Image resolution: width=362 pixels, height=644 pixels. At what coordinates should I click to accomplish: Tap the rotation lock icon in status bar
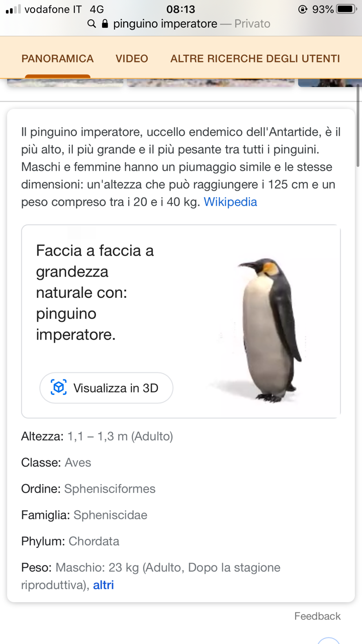click(x=303, y=9)
